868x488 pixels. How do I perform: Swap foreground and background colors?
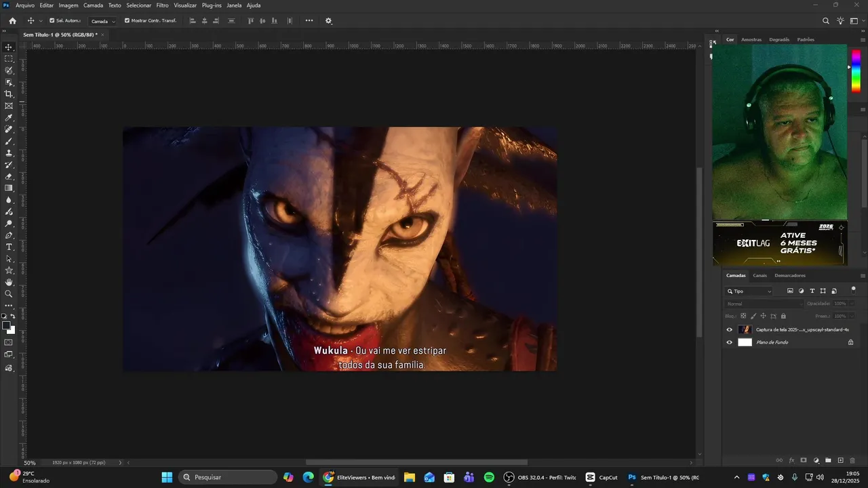pos(13,317)
